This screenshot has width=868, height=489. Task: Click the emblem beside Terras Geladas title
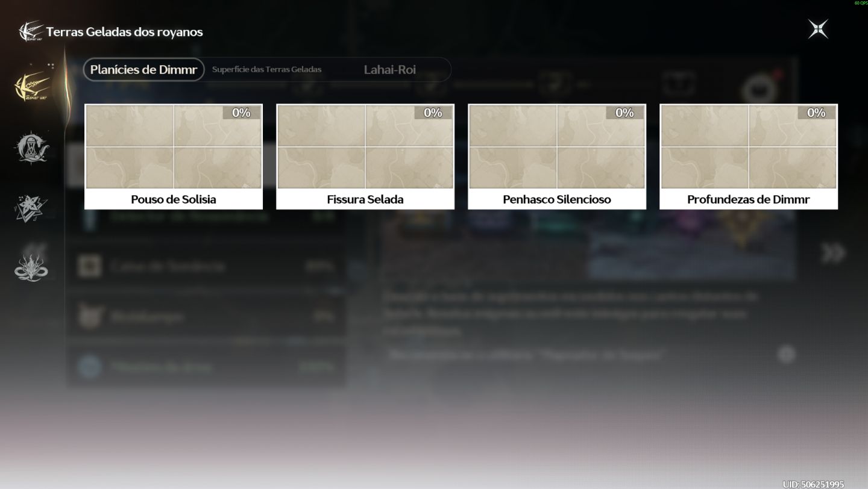pyautogui.click(x=31, y=31)
